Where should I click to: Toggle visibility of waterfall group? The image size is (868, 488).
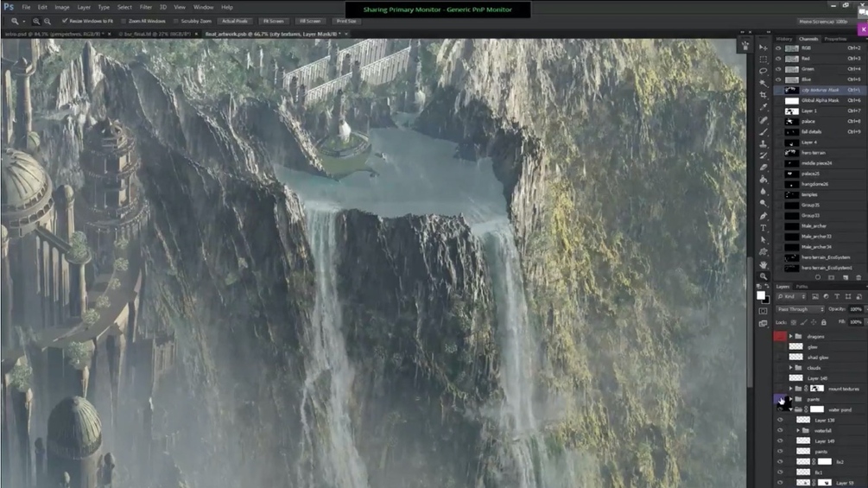pos(780,430)
